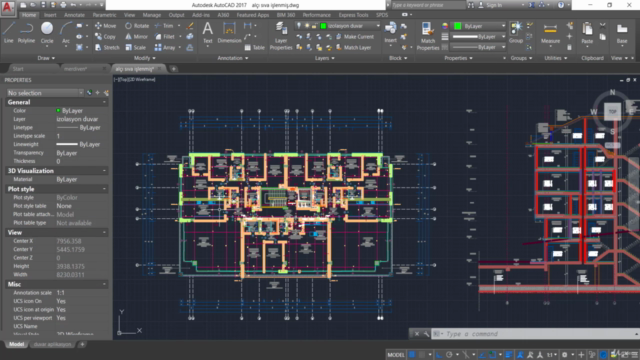Open the Annotate ribbon tab

coord(74,15)
